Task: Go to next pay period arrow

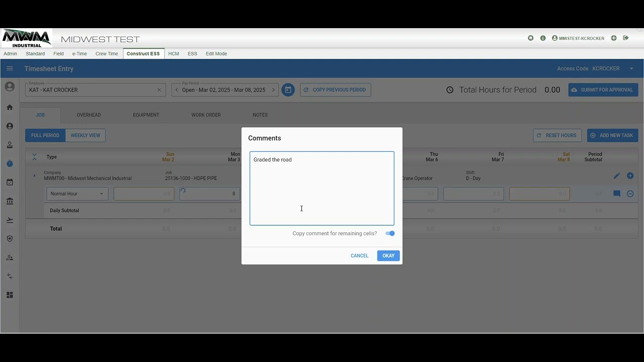Action: 273,90
